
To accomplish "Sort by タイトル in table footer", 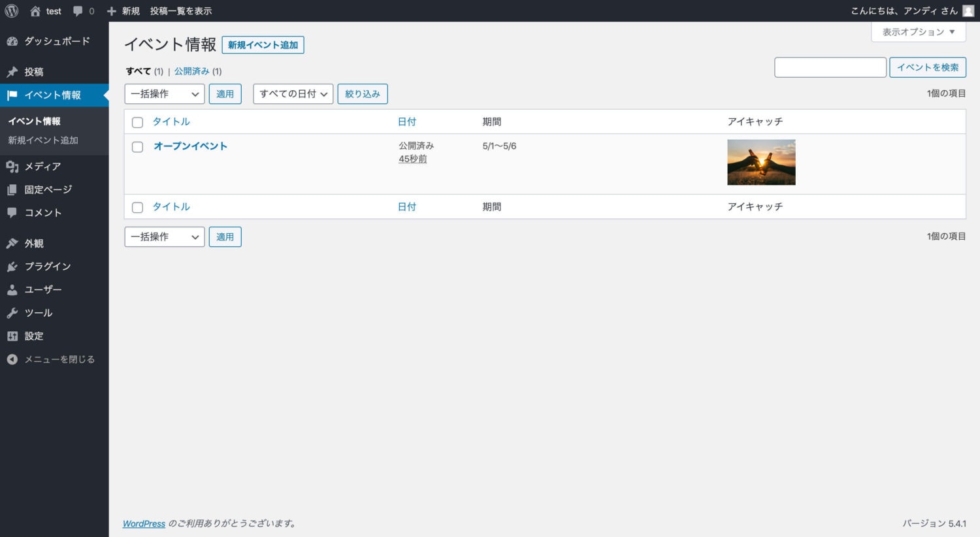I will pyautogui.click(x=171, y=206).
